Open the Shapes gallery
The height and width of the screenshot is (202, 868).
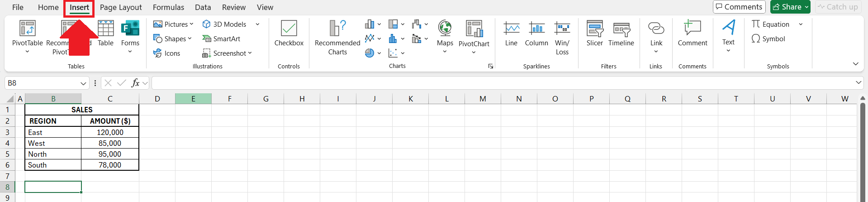click(x=172, y=39)
